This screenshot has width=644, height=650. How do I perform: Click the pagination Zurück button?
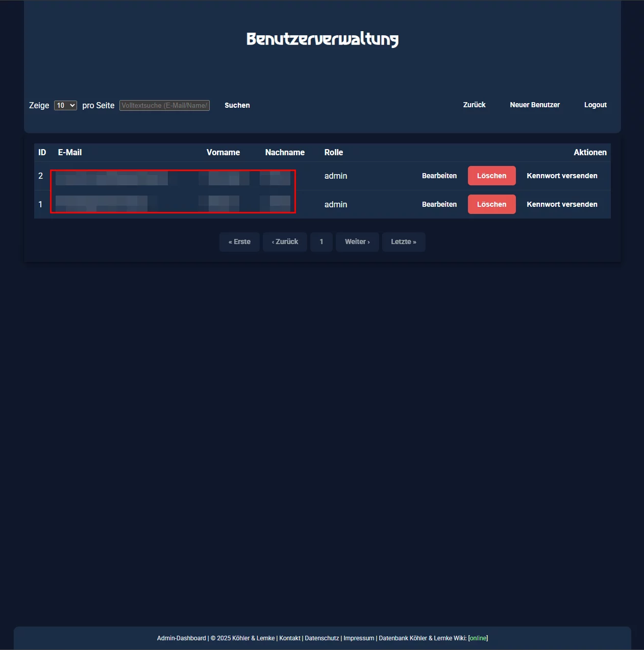285,242
